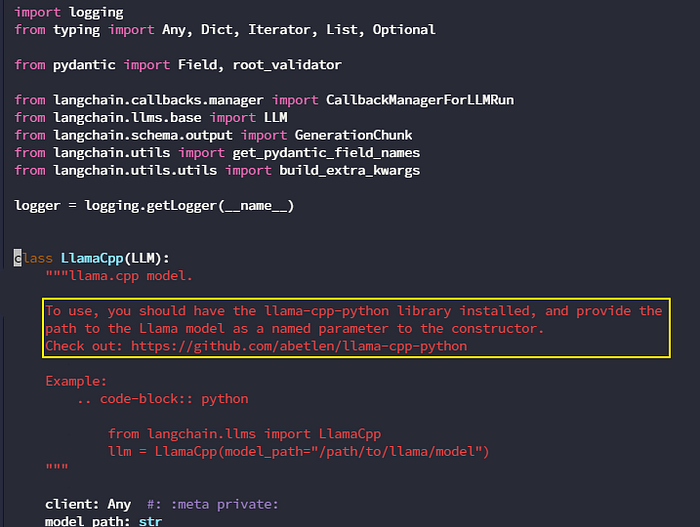Click the build_extra_kwargs identifier
The width and height of the screenshot is (700, 527).
coord(349,171)
